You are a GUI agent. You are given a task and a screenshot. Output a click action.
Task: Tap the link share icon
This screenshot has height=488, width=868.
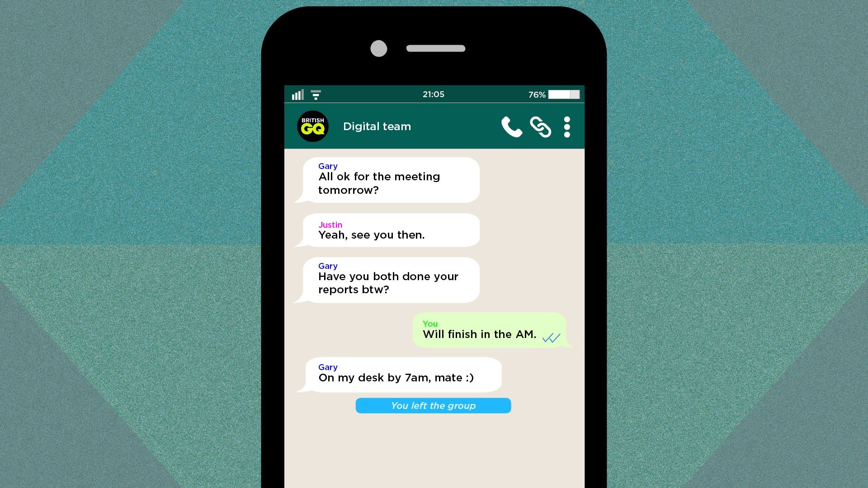click(x=539, y=127)
